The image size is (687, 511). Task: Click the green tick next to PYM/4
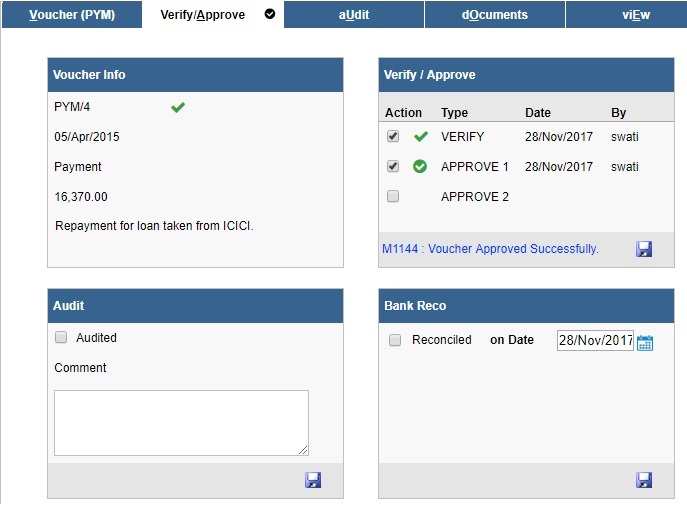(x=178, y=107)
